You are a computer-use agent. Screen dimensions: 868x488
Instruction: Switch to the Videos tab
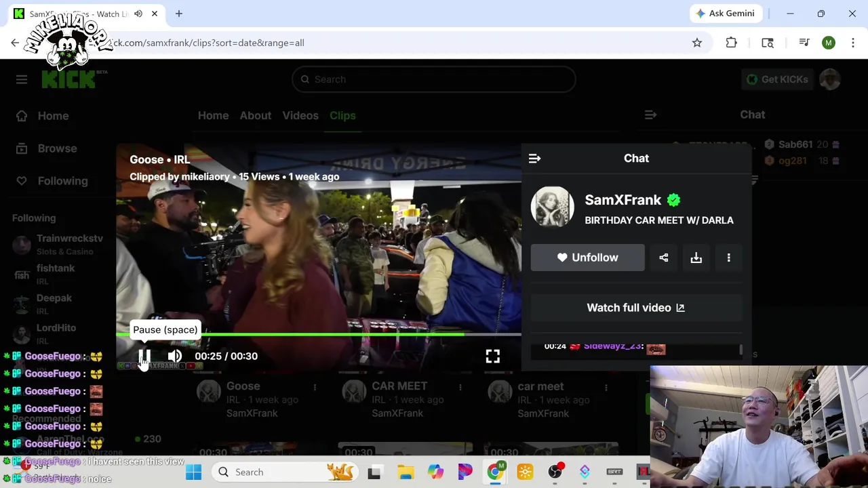coord(300,115)
